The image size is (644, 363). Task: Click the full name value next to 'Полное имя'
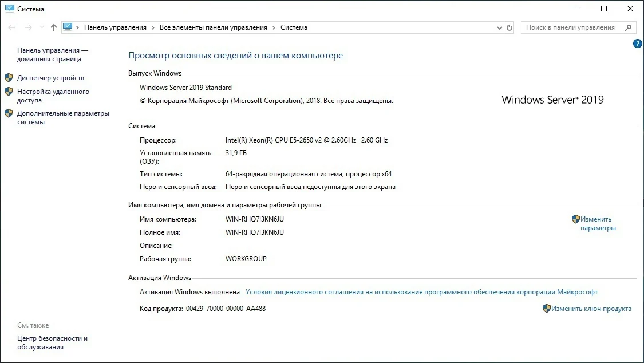pos(255,232)
